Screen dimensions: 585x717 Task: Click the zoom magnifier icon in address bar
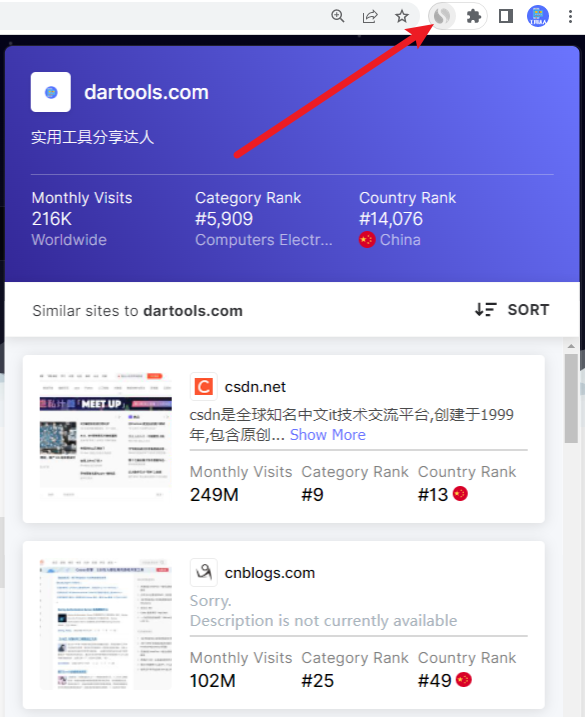pos(338,16)
